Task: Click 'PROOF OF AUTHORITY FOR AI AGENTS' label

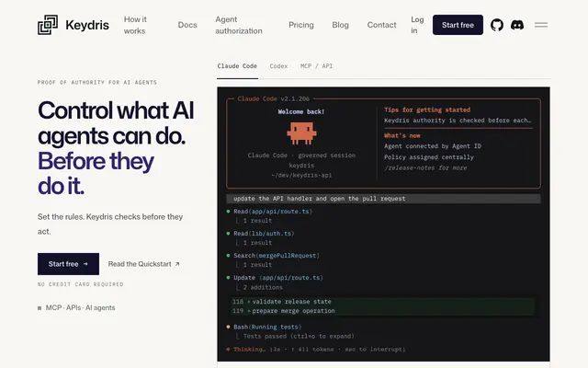Action: tap(97, 82)
